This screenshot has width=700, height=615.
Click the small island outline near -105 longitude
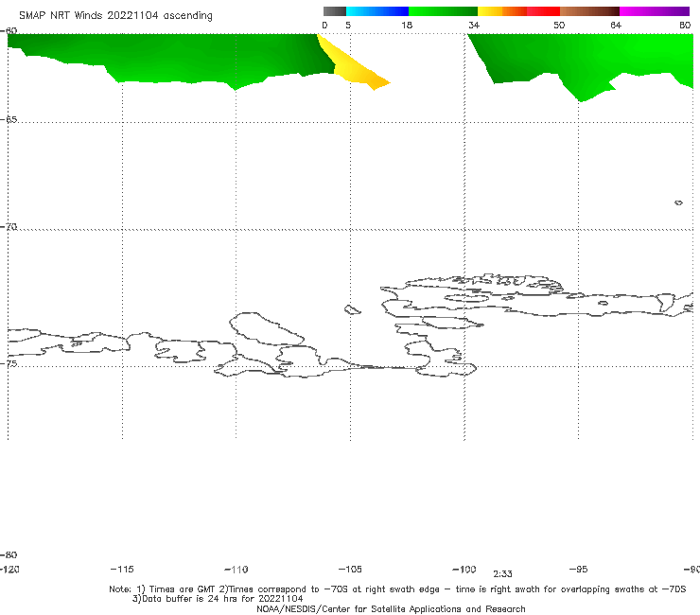coord(352,309)
